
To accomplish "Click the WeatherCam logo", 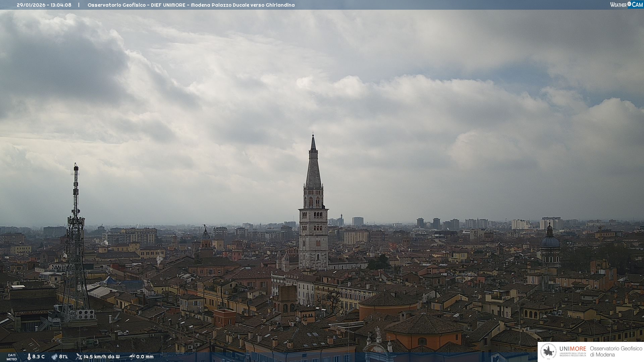I will 626,5.
